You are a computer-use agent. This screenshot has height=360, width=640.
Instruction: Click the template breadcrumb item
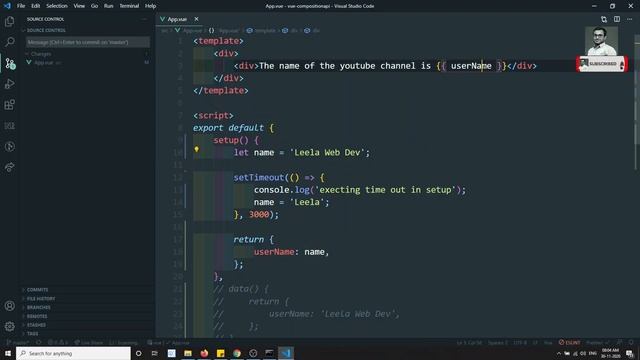click(261, 31)
